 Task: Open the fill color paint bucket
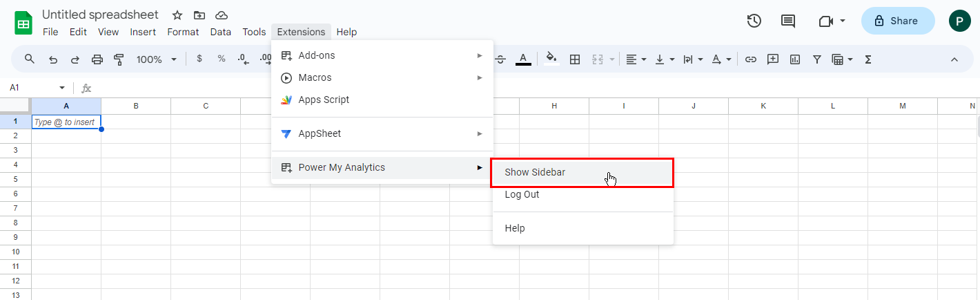[x=551, y=59]
